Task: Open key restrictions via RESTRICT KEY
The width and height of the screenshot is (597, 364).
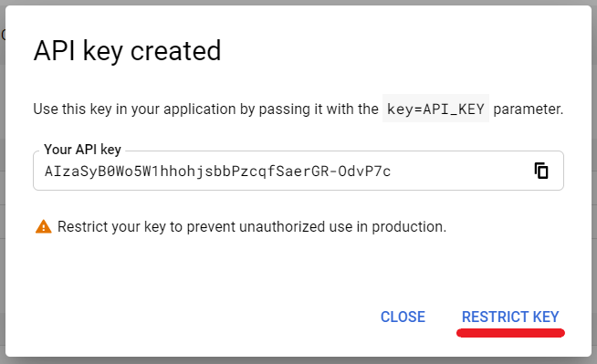Action: coord(510,317)
